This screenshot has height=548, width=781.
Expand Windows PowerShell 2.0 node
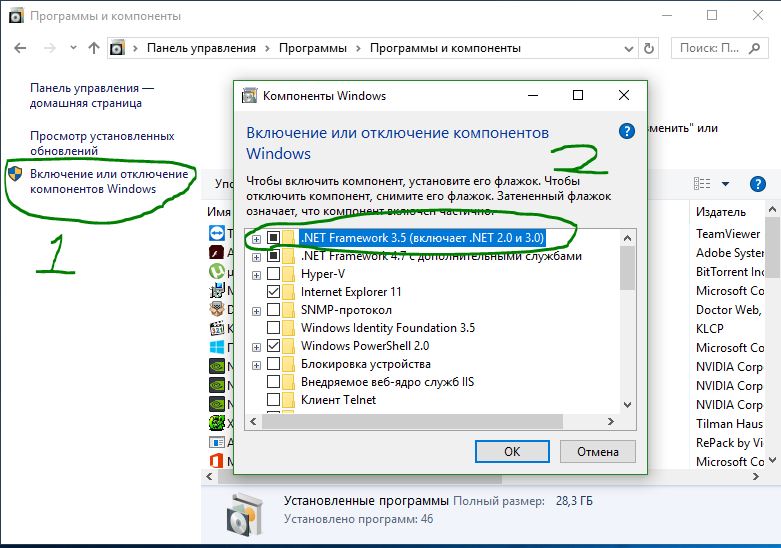(x=256, y=347)
